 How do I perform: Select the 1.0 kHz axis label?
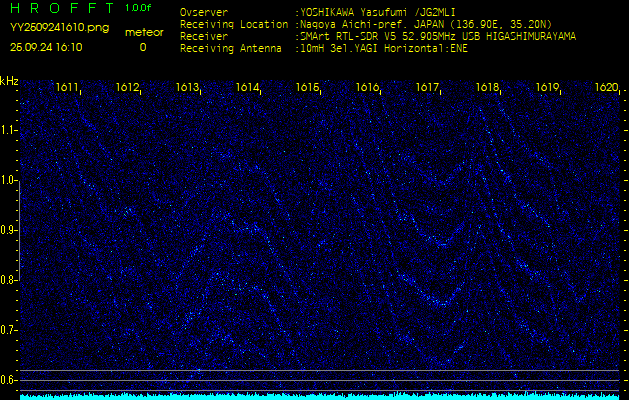9,180
